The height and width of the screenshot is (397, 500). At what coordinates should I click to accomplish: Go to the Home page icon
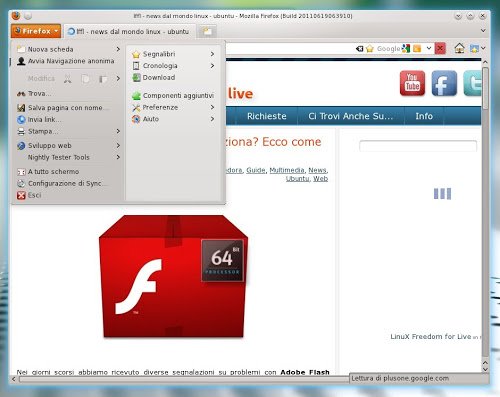point(459,49)
